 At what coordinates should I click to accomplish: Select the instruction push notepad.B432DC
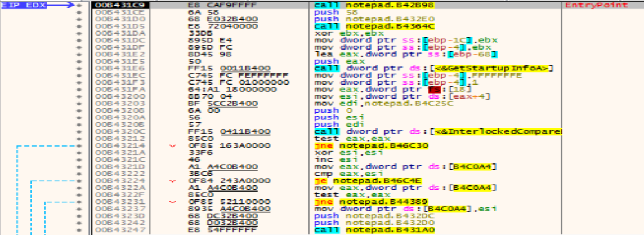pos(374,216)
